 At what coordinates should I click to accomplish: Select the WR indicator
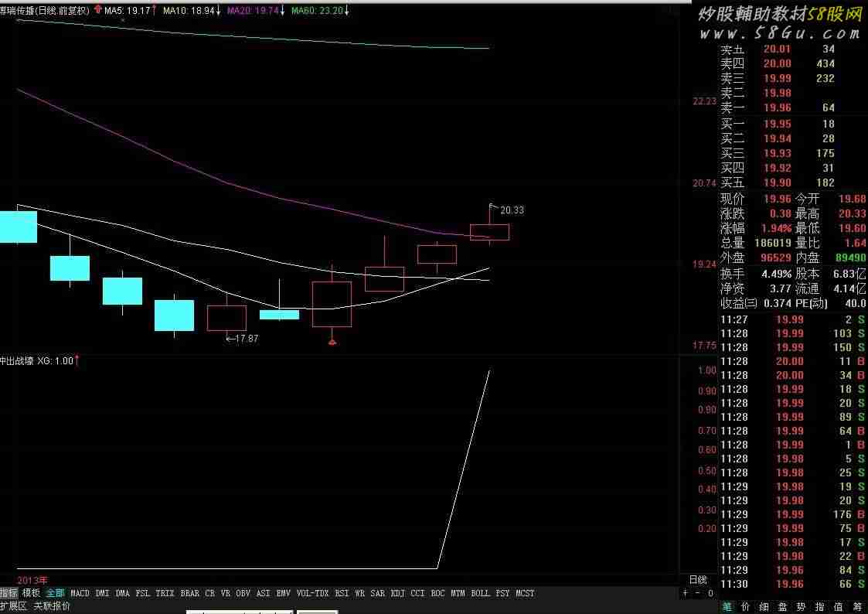point(360,593)
